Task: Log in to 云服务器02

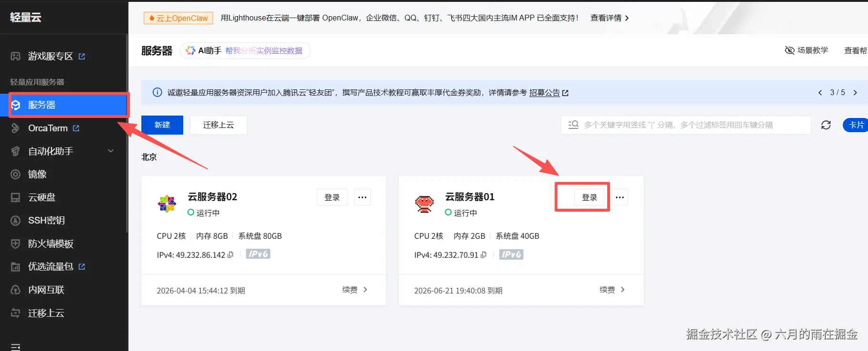Action: [x=332, y=197]
